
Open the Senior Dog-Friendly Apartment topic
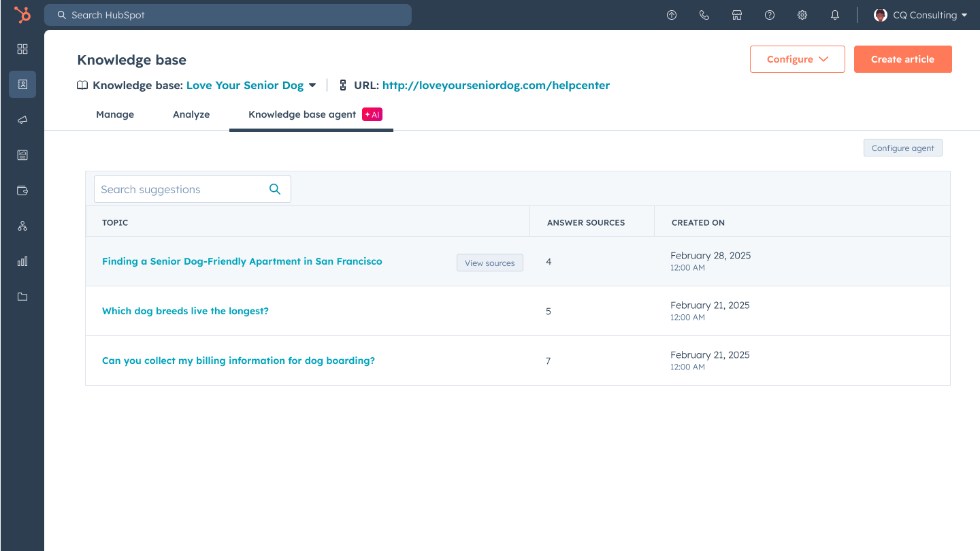[x=242, y=261]
